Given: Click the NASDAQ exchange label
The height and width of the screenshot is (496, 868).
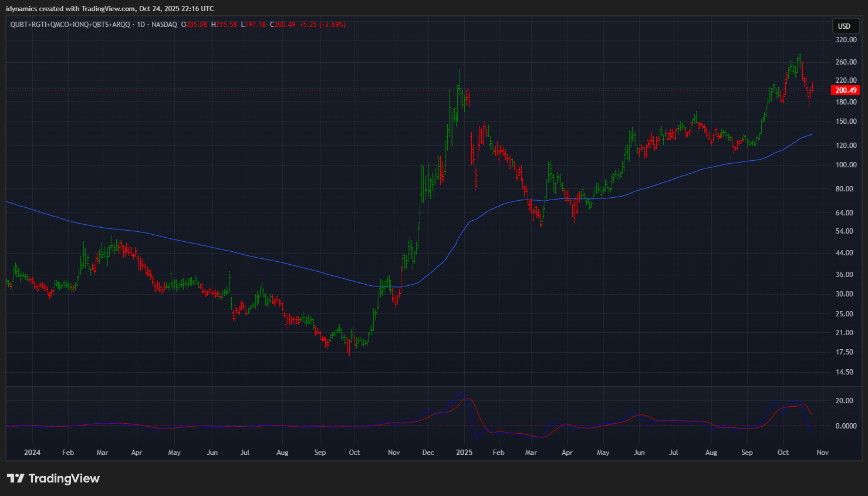Looking at the screenshot, I should point(164,25).
